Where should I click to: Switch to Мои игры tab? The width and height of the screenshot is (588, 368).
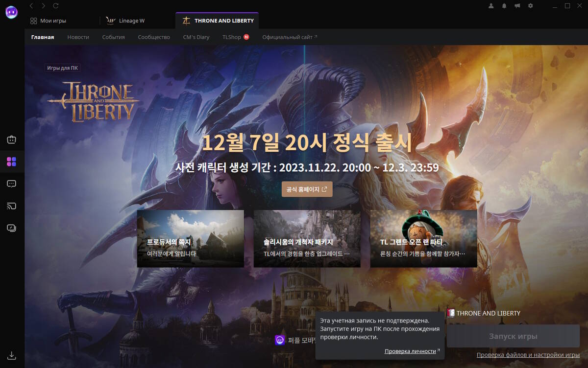coord(48,21)
